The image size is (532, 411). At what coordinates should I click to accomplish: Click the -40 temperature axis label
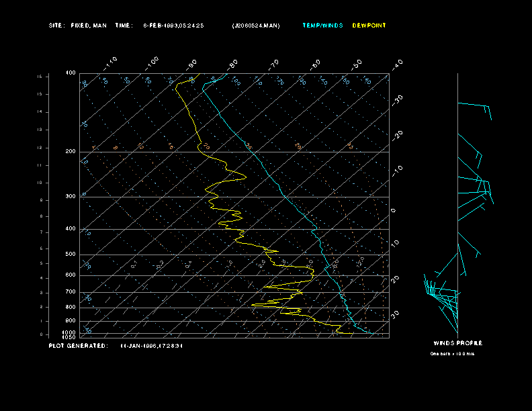pyautogui.click(x=397, y=64)
